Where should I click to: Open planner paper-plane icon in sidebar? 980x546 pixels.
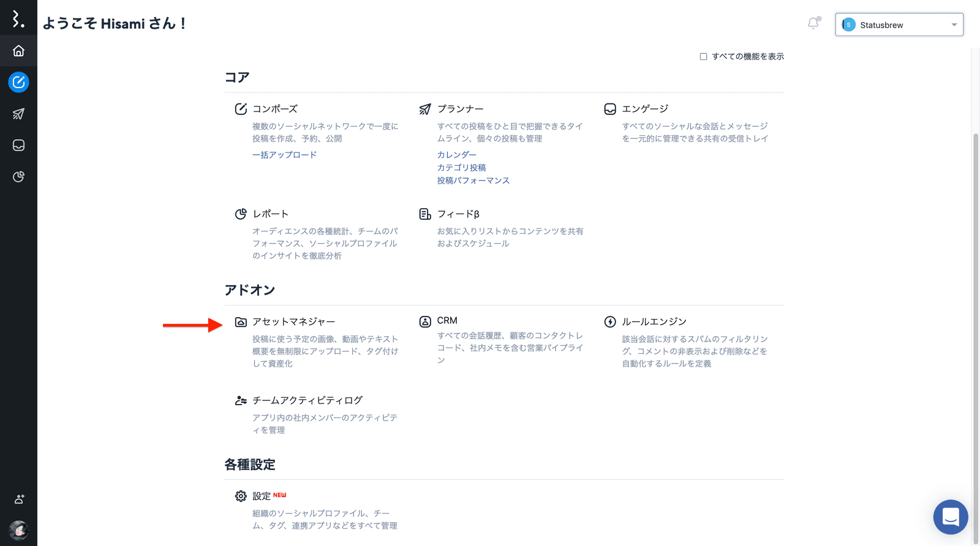pos(18,114)
